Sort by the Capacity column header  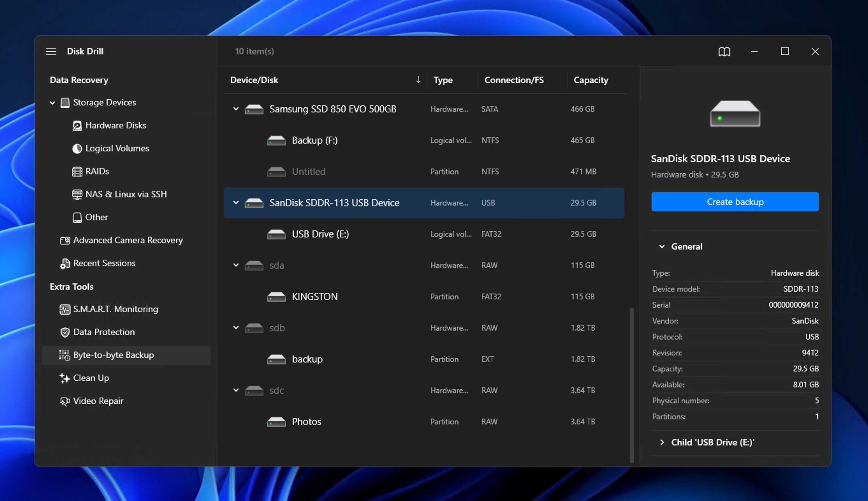tap(591, 80)
